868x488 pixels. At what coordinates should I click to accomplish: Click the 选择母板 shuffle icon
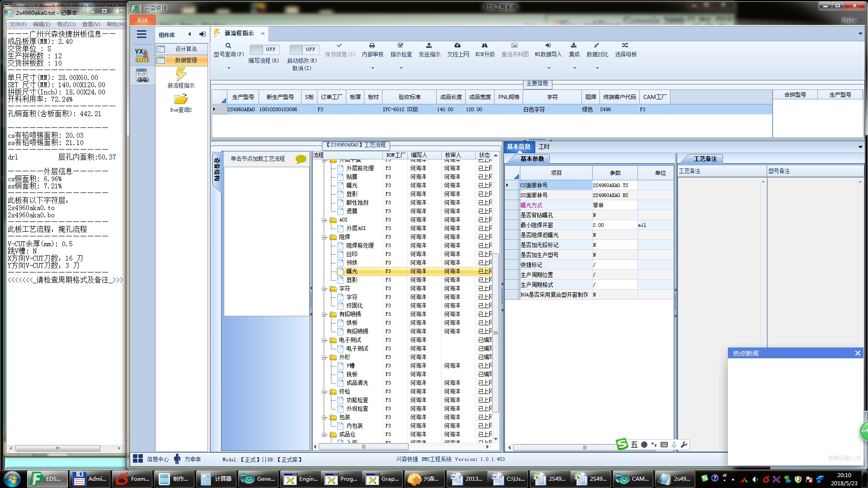click(x=625, y=46)
